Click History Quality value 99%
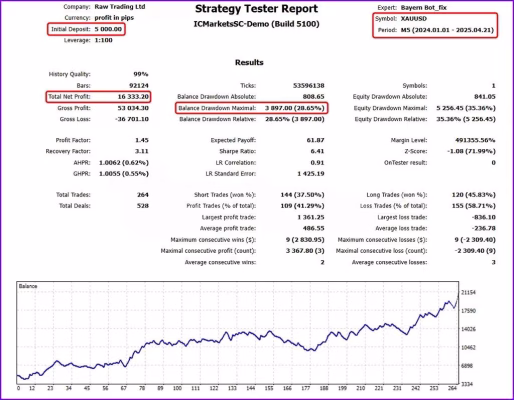Viewport: 514px width, 400px height. point(141,74)
